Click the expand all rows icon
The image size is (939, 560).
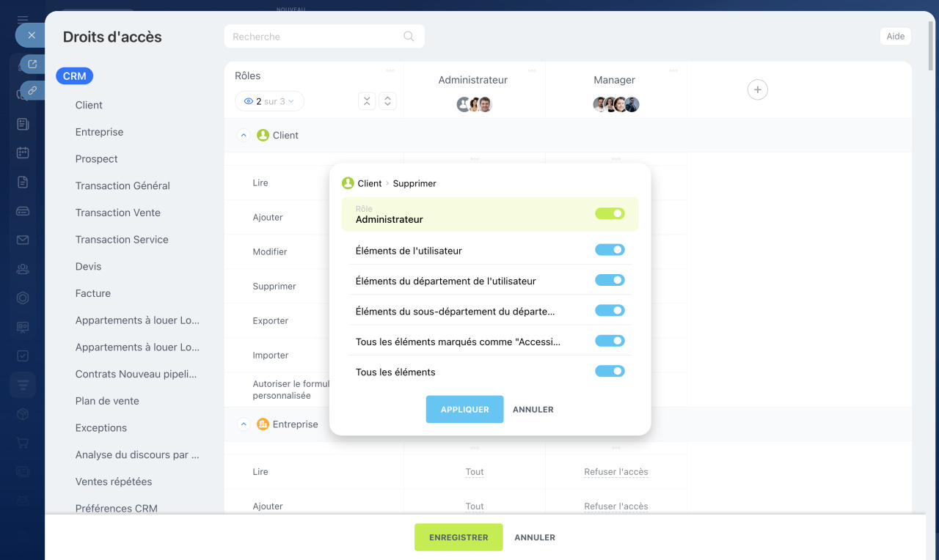[x=388, y=101]
